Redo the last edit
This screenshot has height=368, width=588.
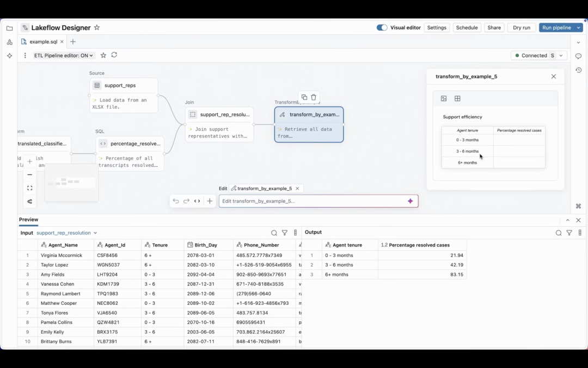click(186, 201)
